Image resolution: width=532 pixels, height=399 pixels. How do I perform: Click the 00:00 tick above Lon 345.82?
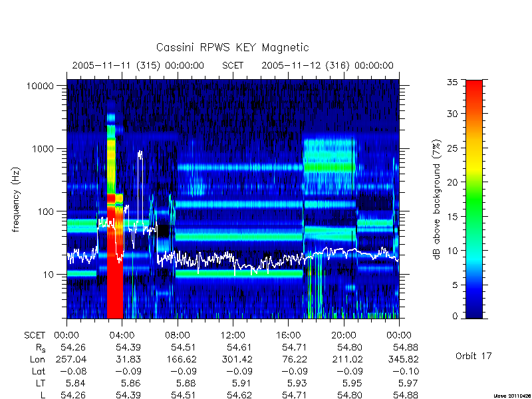[x=399, y=336]
